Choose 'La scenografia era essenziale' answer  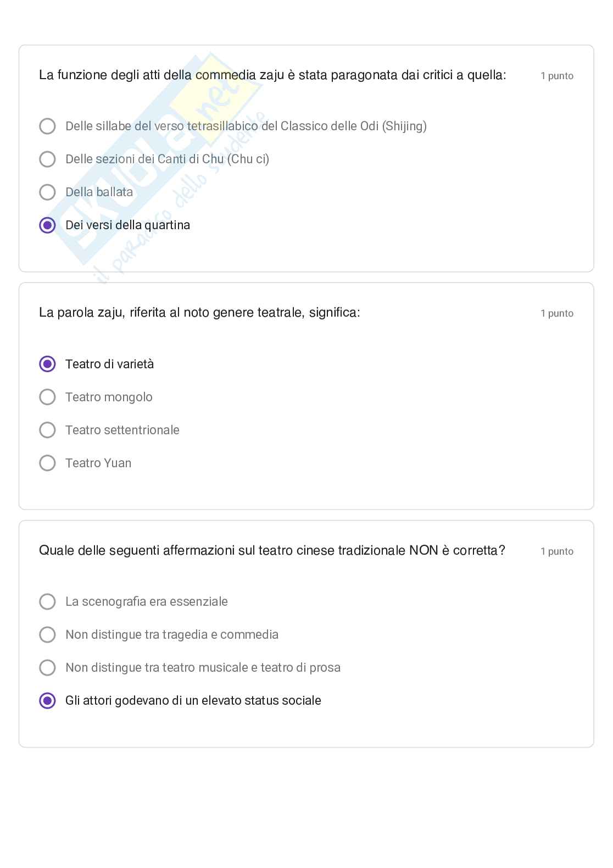coord(48,601)
